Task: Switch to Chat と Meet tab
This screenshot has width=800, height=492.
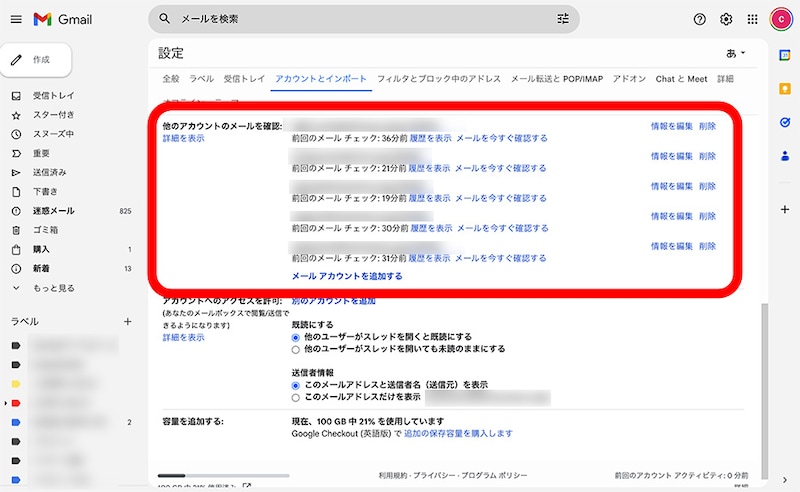Action: [x=681, y=79]
